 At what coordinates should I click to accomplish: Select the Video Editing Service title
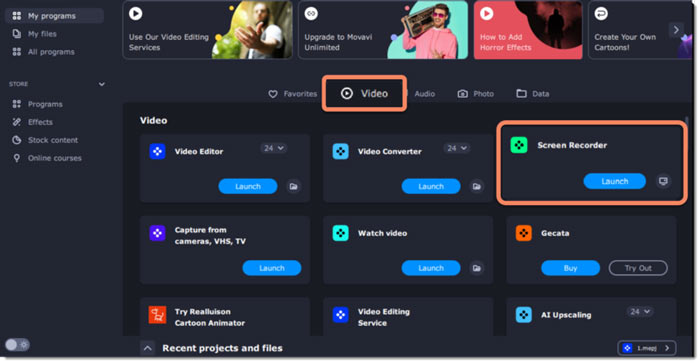(383, 317)
